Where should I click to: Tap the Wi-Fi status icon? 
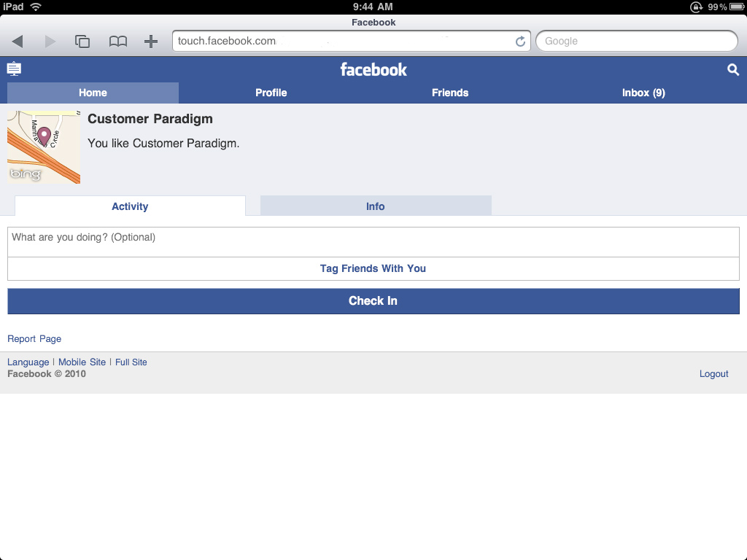(x=35, y=7)
